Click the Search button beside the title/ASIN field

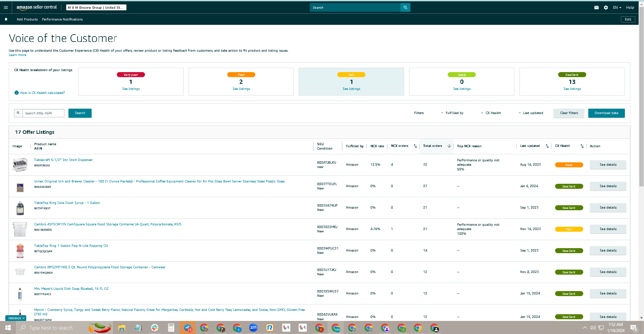coord(80,113)
